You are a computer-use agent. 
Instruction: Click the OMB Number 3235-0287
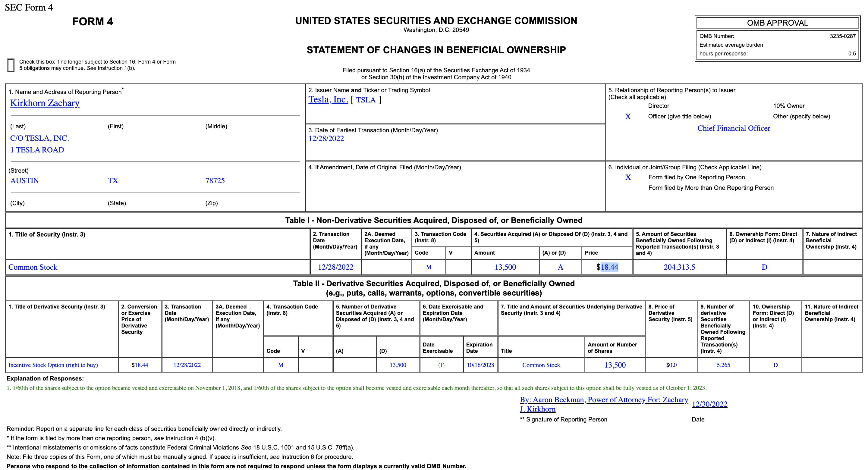click(x=842, y=36)
